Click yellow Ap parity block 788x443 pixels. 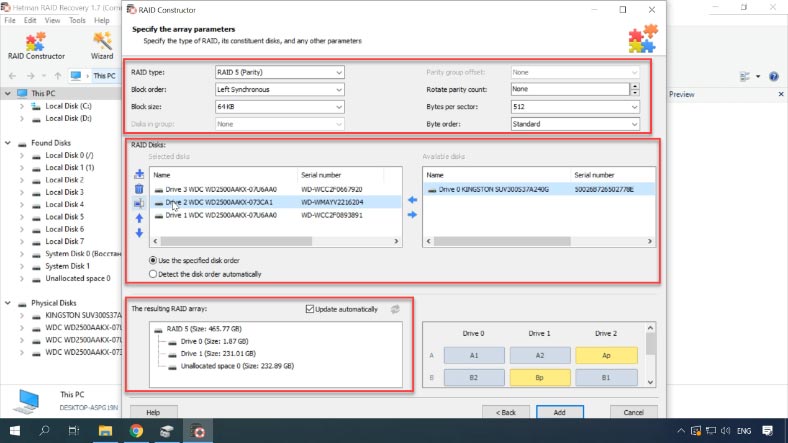(x=606, y=356)
